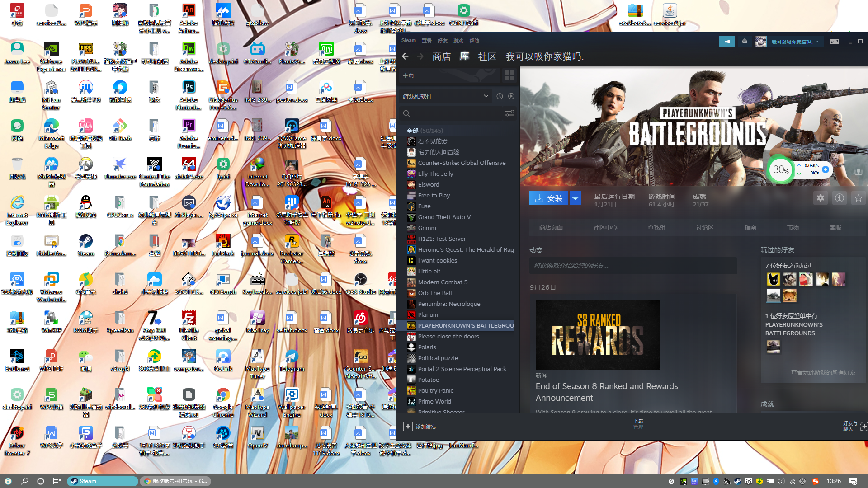Open the 社区中心 community hub link
The height and width of the screenshot is (488, 868).
(x=605, y=227)
